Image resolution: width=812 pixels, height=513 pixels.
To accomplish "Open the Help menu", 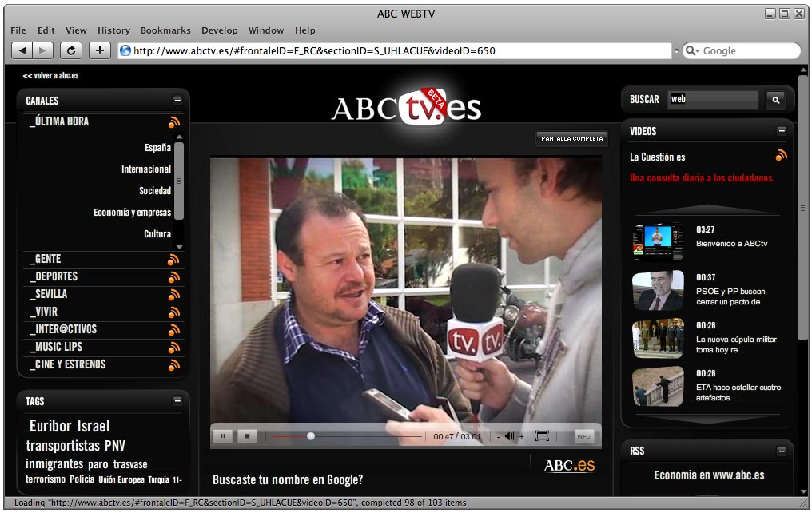I will [x=305, y=30].
